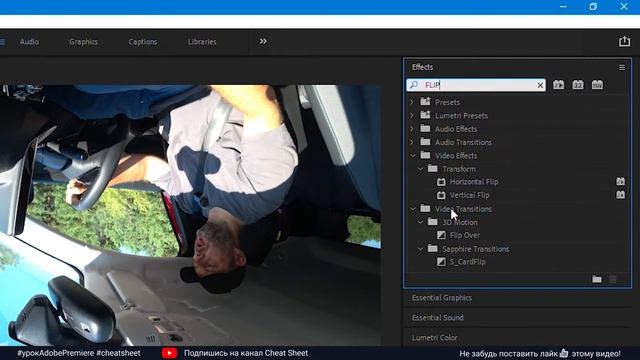Click the delete custom items icon
This screenshot has width=640, height=360.
613,279
